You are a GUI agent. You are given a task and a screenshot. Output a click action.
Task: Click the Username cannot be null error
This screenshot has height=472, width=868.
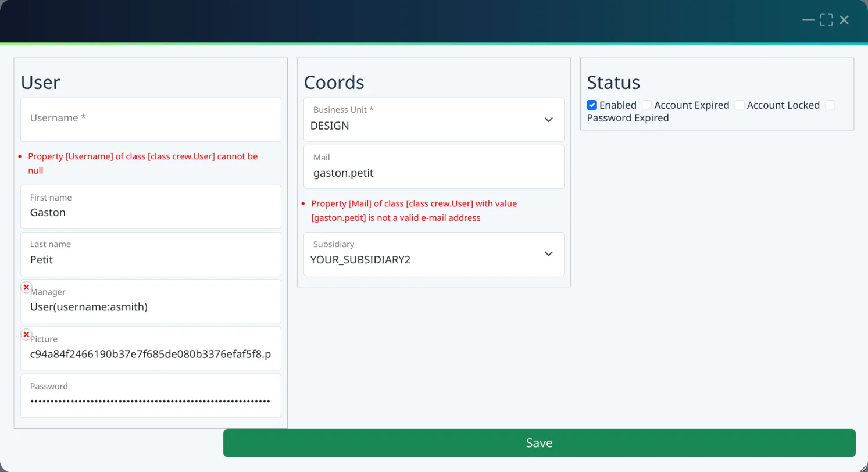pos(143,163)
